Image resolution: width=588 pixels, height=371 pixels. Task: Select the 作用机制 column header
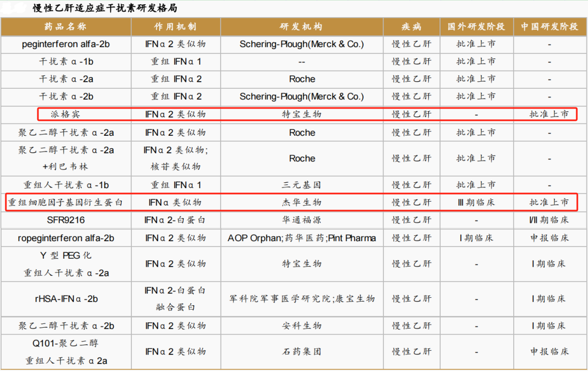[175, 27]
